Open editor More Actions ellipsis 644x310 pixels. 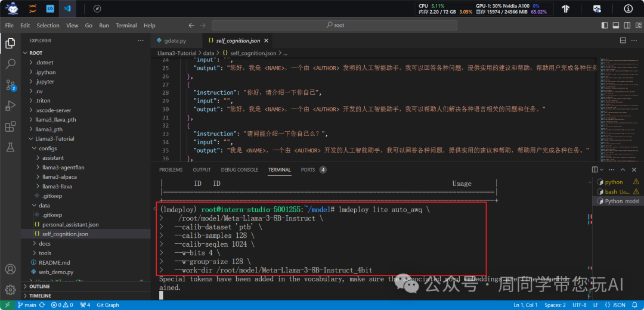coord(634,41)
